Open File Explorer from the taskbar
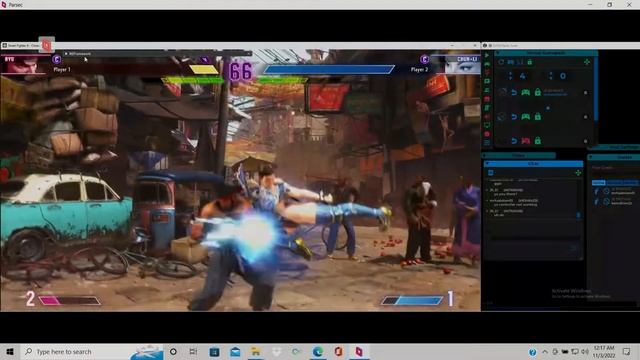The image size is (640, 360). [x=256, y=351]
